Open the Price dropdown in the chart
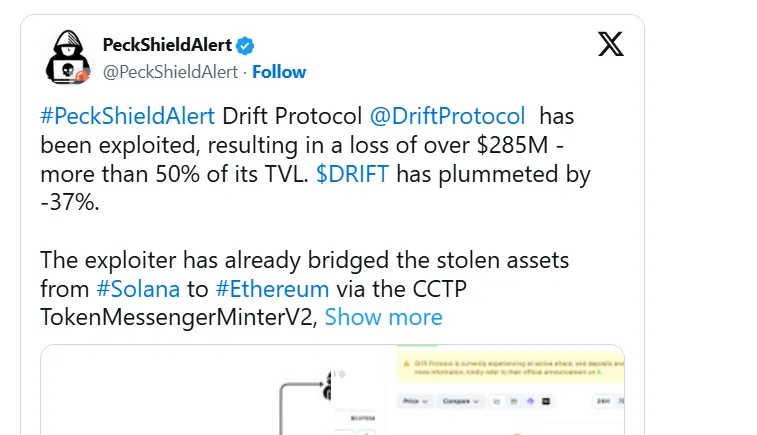 pos(414,401)
